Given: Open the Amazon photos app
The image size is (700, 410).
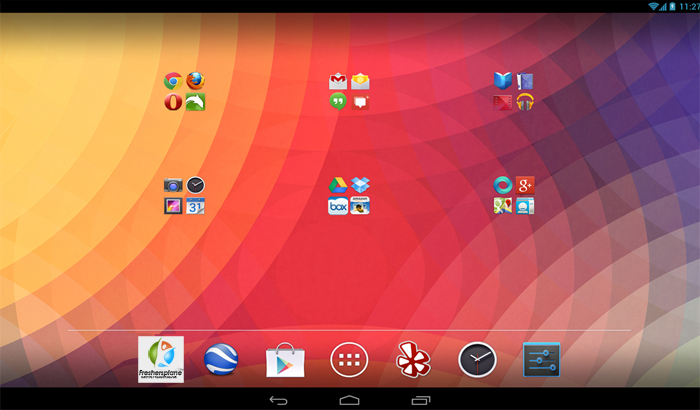Looking at the screenshot, I should tap(360, 205).
